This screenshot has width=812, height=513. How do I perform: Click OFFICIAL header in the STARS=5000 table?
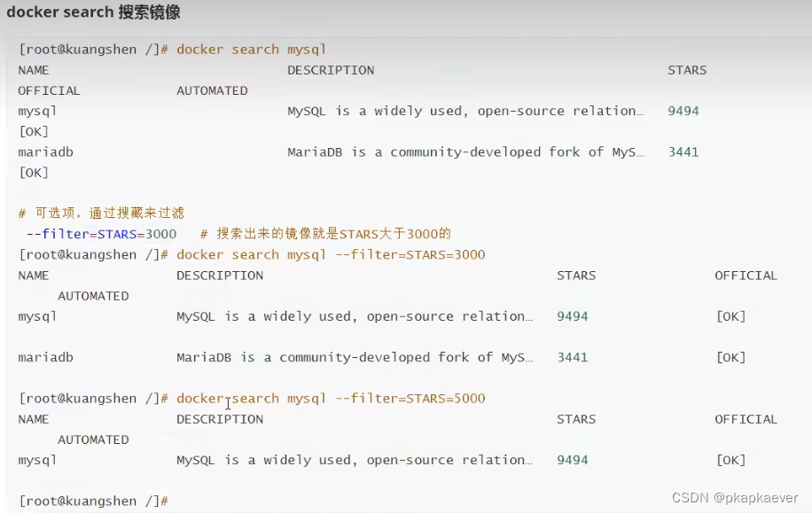746,419
